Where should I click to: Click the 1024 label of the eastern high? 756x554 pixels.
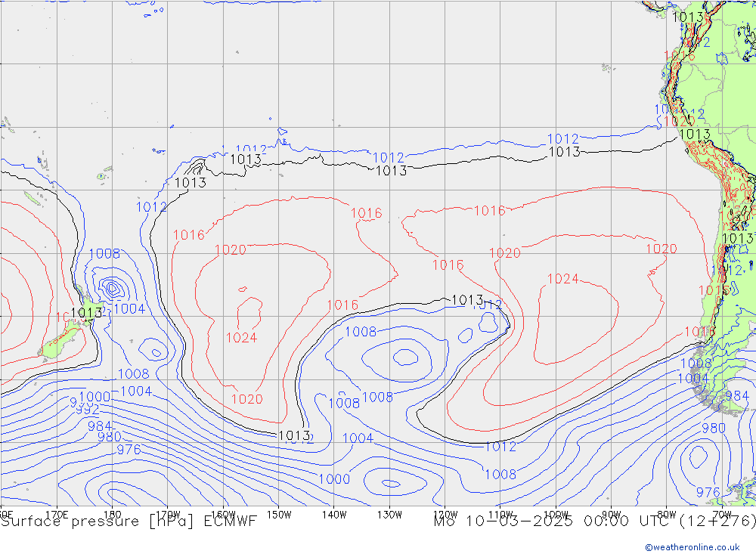[x=562, y=279]
